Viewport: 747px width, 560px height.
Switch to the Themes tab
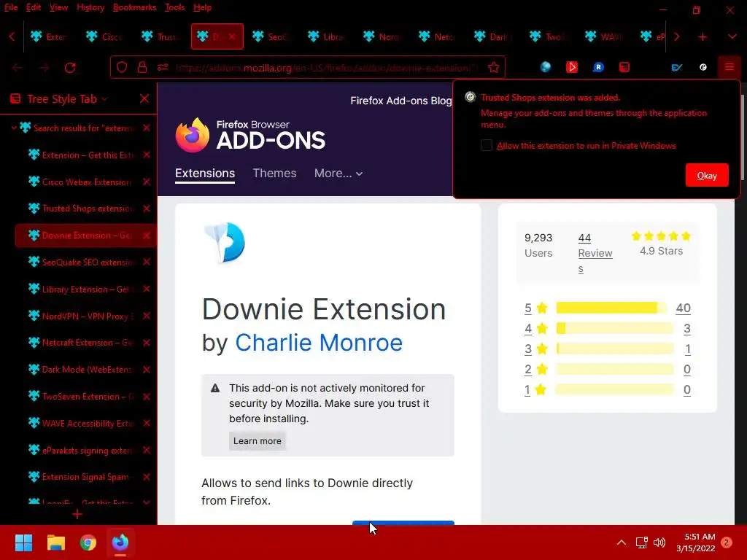click(274, 174)
